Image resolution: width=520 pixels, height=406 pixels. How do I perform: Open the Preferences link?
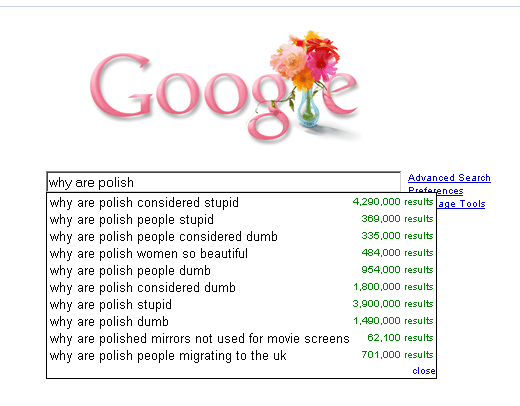point(436,190)
